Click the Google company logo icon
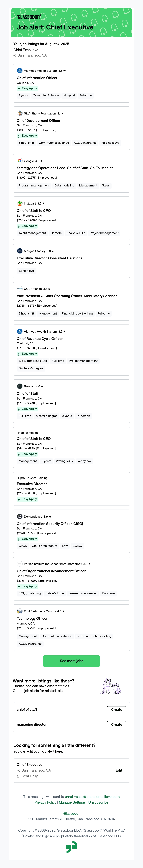143x868 pixels. click(x=20, y=161)
